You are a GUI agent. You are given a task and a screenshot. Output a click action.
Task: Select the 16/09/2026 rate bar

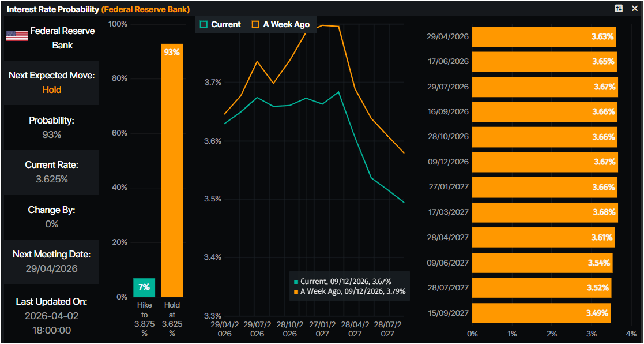click(544, 111)
